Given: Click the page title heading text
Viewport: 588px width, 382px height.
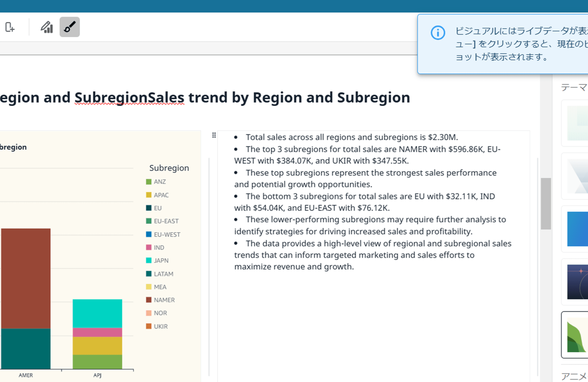Looking at the screenshot, I should click(205, 97).
